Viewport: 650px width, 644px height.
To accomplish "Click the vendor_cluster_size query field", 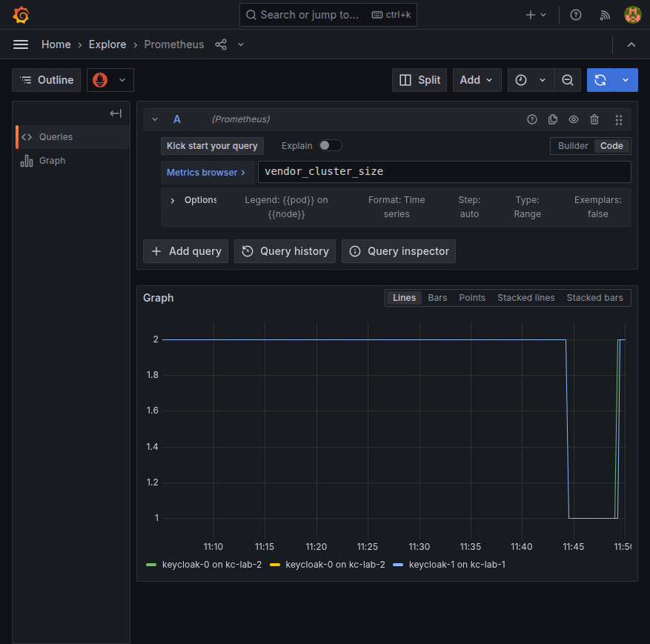I will 445,172.
